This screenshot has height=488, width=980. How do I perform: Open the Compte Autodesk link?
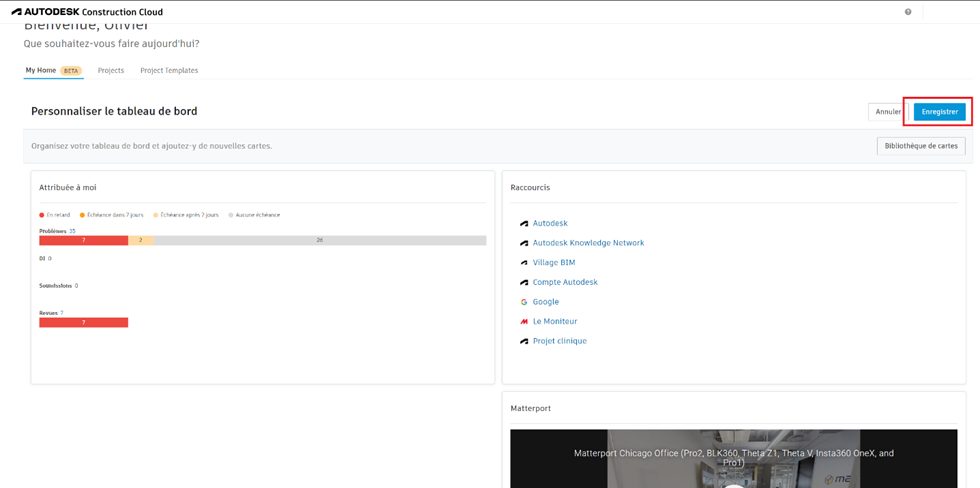(565, 282)
